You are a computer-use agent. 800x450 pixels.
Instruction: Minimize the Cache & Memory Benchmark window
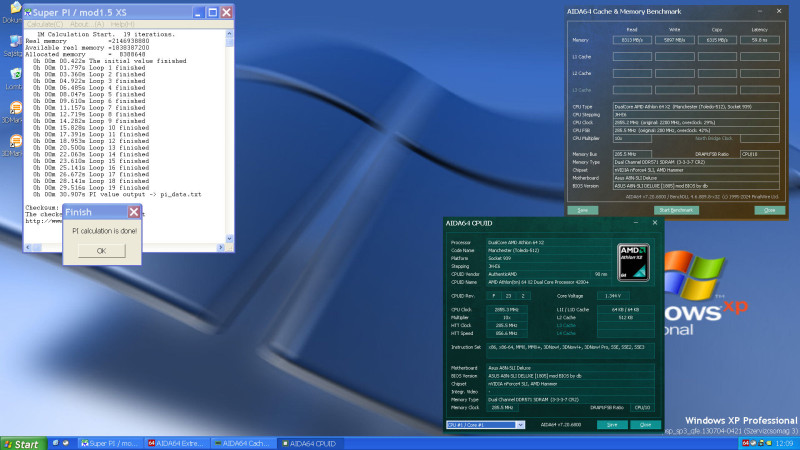760,11
